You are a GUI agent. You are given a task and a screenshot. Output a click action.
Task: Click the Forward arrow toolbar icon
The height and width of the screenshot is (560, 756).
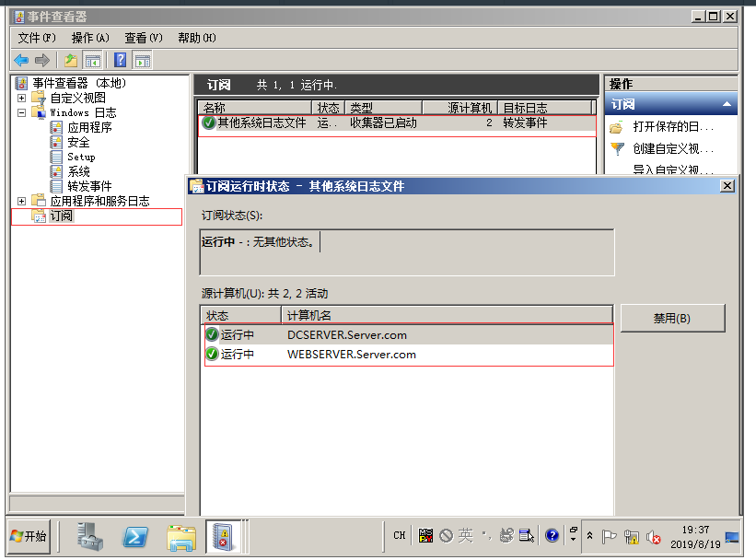(x=41, y=61)
